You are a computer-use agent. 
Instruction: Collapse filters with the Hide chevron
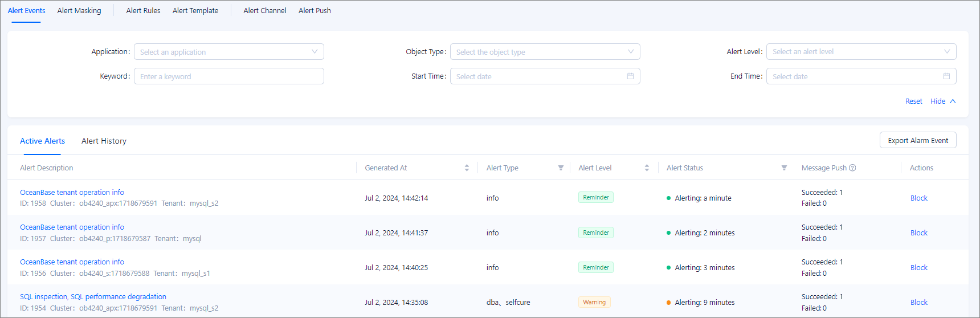(953, 101)
